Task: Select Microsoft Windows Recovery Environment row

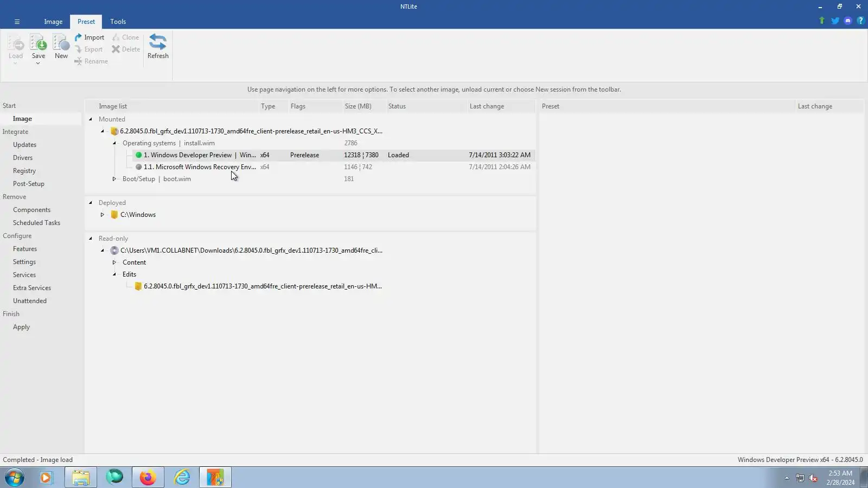Action: click(x=334, y=167)
